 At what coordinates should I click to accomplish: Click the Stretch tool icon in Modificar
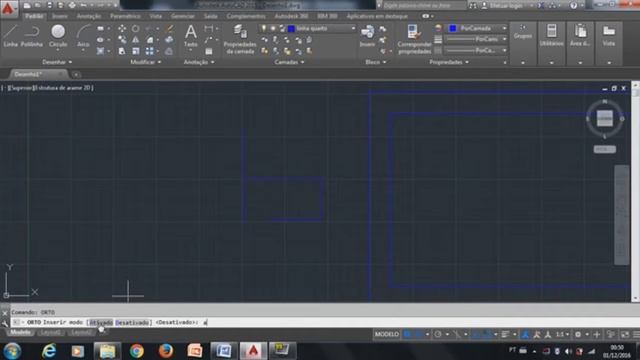click(122, 51)
